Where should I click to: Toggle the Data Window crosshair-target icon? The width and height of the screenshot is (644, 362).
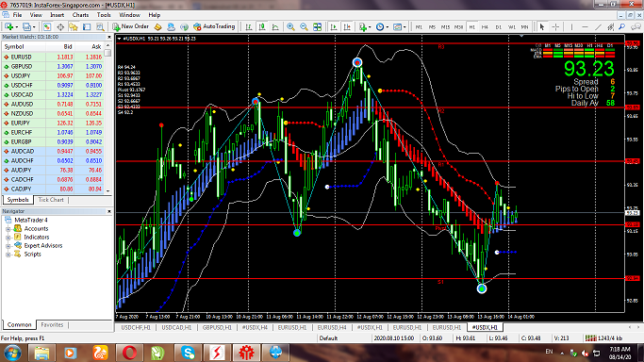[x=60, y=26]
